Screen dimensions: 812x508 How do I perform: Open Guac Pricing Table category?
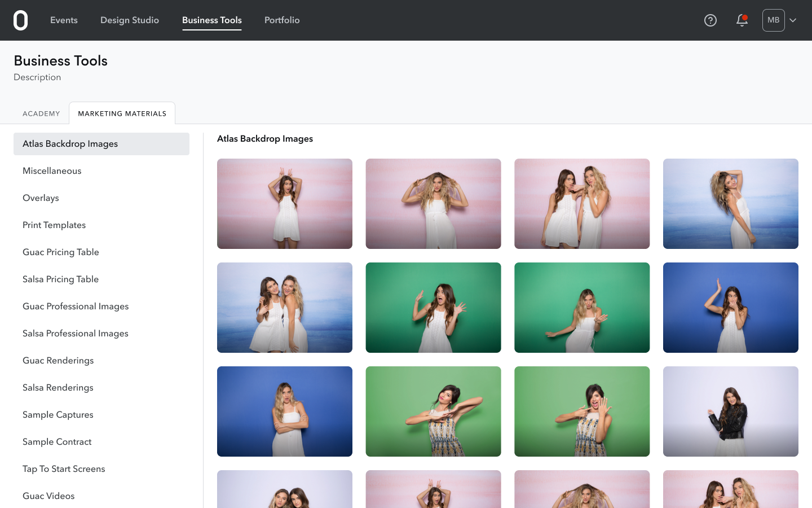click(101, 252)
